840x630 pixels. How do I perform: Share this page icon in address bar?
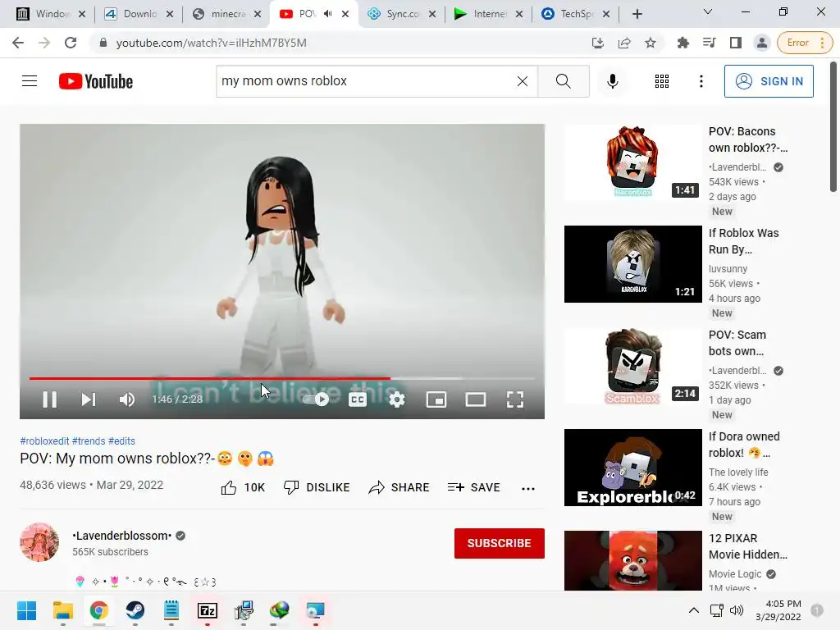coord(624,43)
